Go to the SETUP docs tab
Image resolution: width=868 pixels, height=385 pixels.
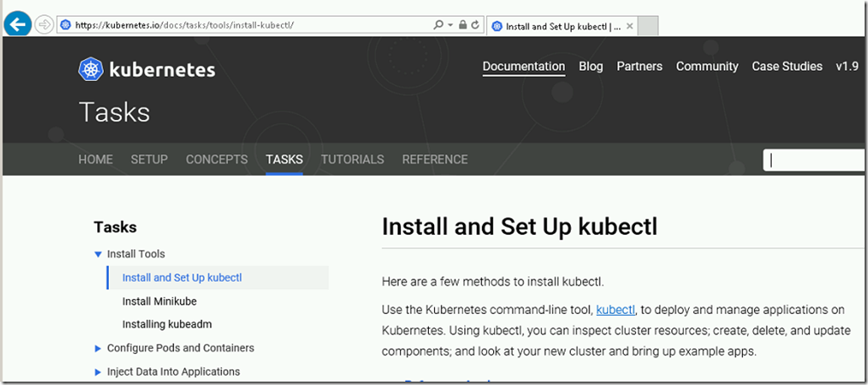[149, 160]
